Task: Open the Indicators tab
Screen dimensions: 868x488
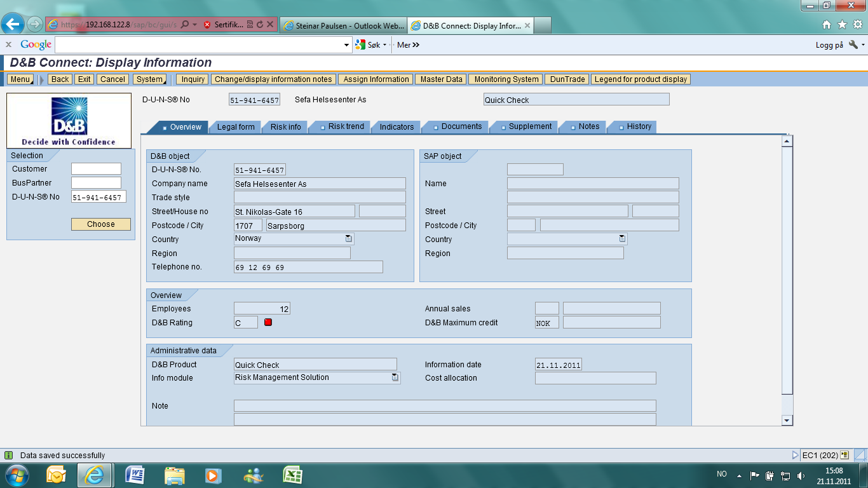Action: [x=397, y=127]
